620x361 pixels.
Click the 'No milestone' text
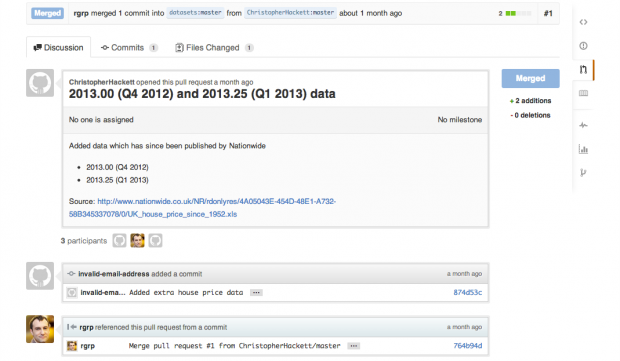point(459,120)
